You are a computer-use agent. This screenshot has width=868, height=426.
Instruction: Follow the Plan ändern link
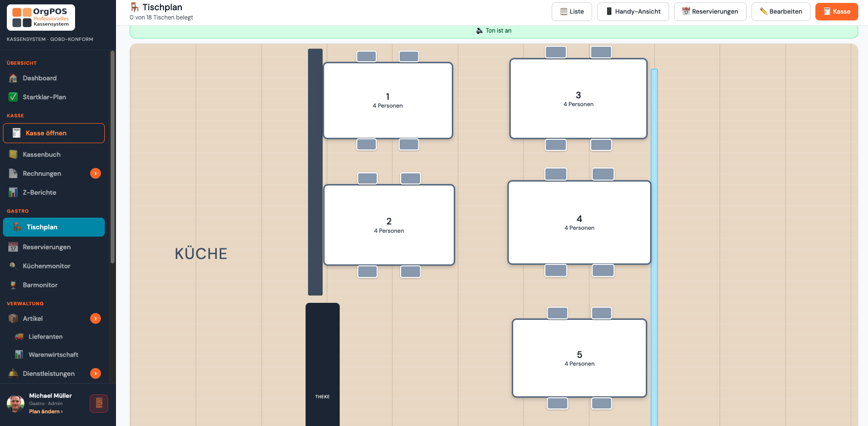pos(46,411)
